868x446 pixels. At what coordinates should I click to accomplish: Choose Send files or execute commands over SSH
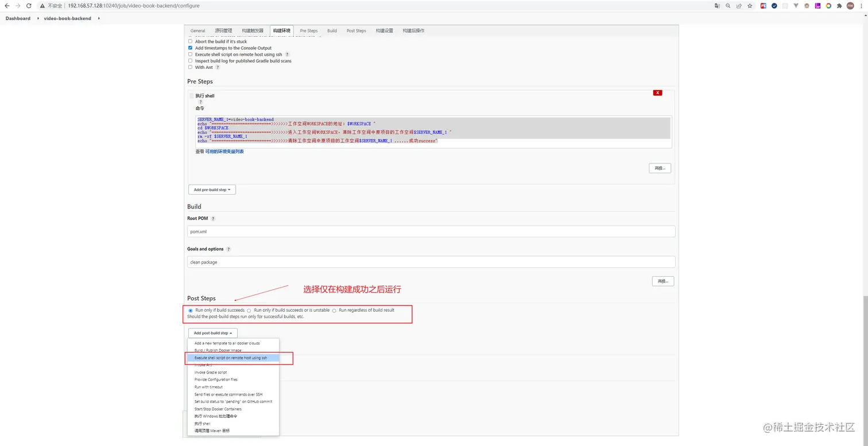(233, 394)
